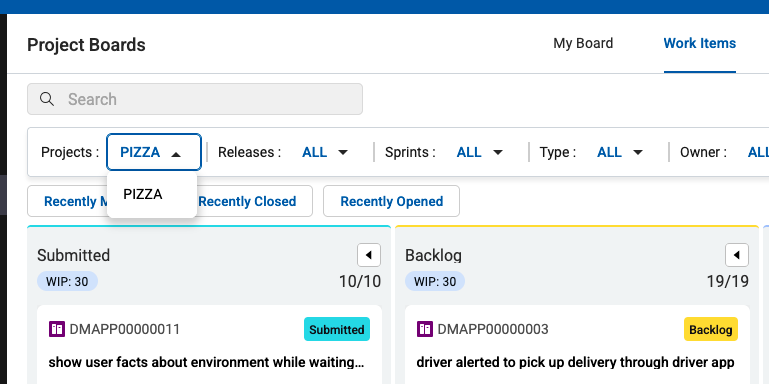Click the 'show user facts about environment' title
769x384 pixels.
[x=206, y=362]
